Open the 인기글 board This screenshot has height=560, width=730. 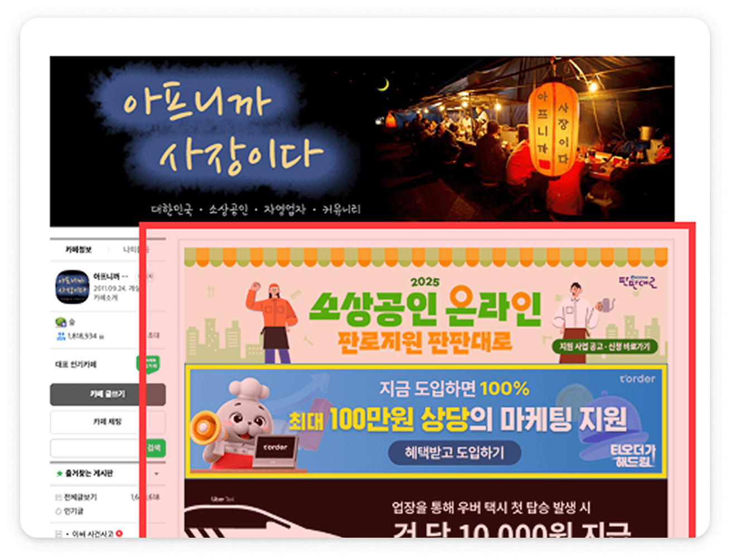73,511
